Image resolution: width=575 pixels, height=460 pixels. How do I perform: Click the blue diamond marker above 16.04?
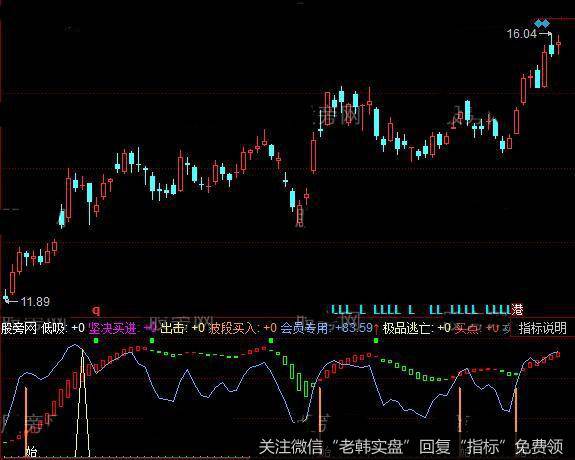tap(542, 24)
